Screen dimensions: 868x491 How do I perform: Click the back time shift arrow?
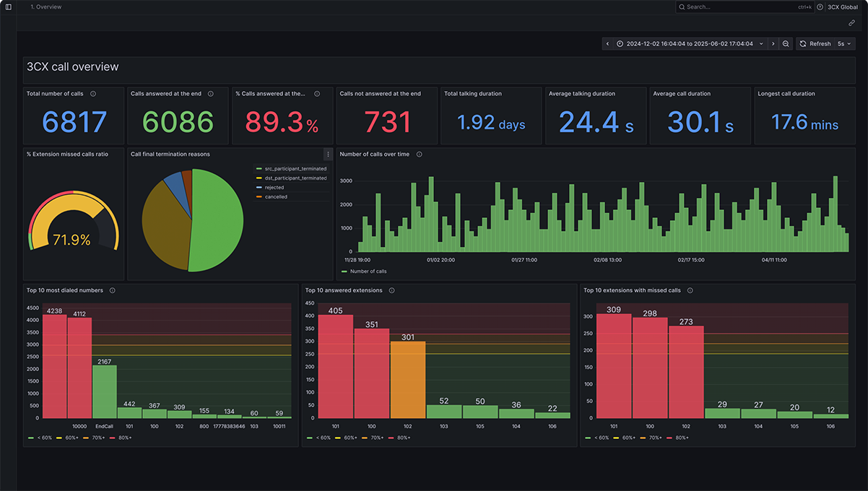[607, 43]
